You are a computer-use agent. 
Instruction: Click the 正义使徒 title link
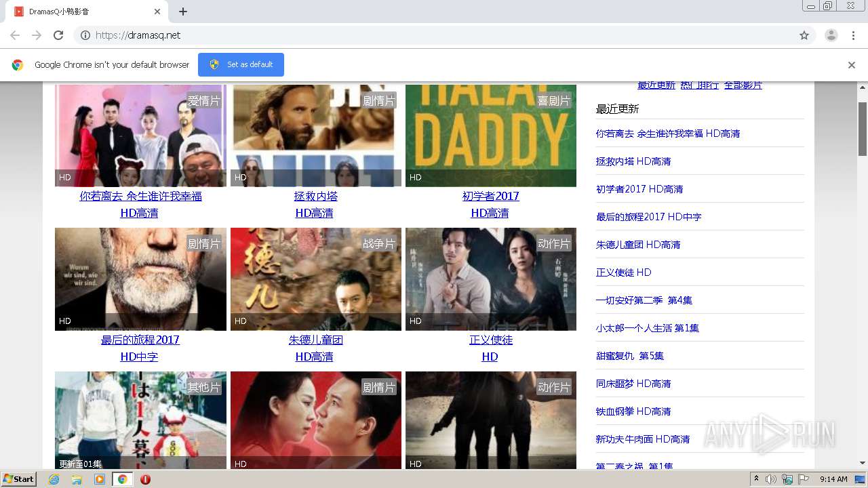point(491,340)
